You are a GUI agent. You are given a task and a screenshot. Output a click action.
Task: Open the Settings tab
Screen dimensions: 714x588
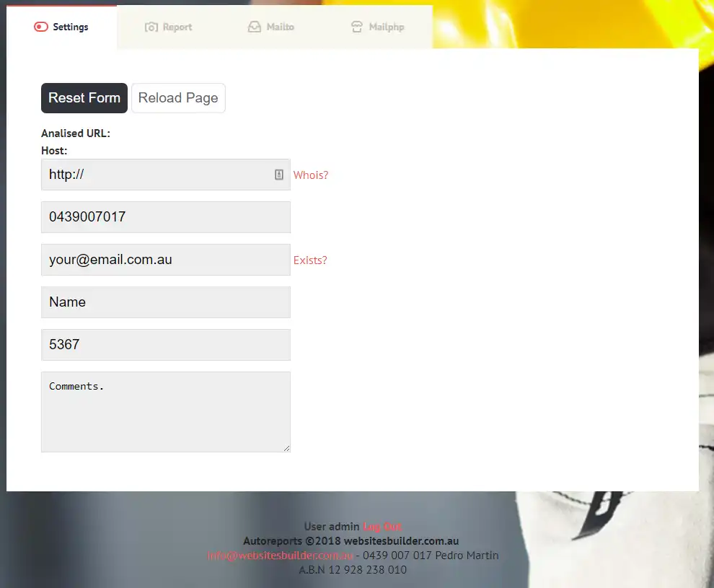tap(61, 27)
